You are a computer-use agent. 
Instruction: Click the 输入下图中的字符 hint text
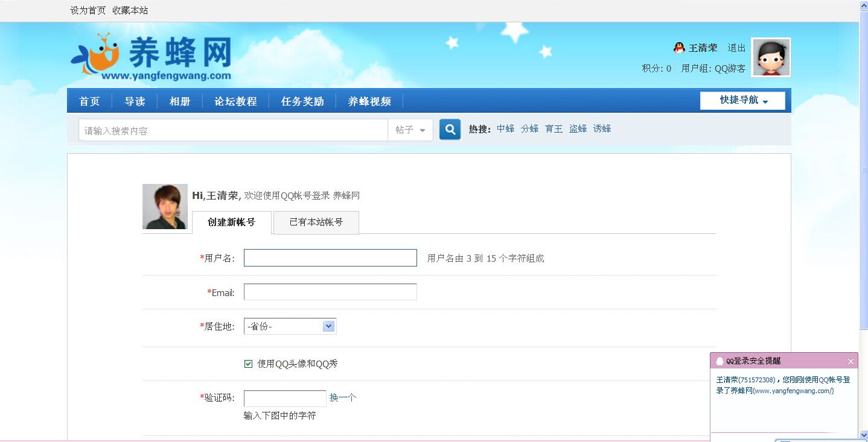pyautogui.click(x=280, y=416)
